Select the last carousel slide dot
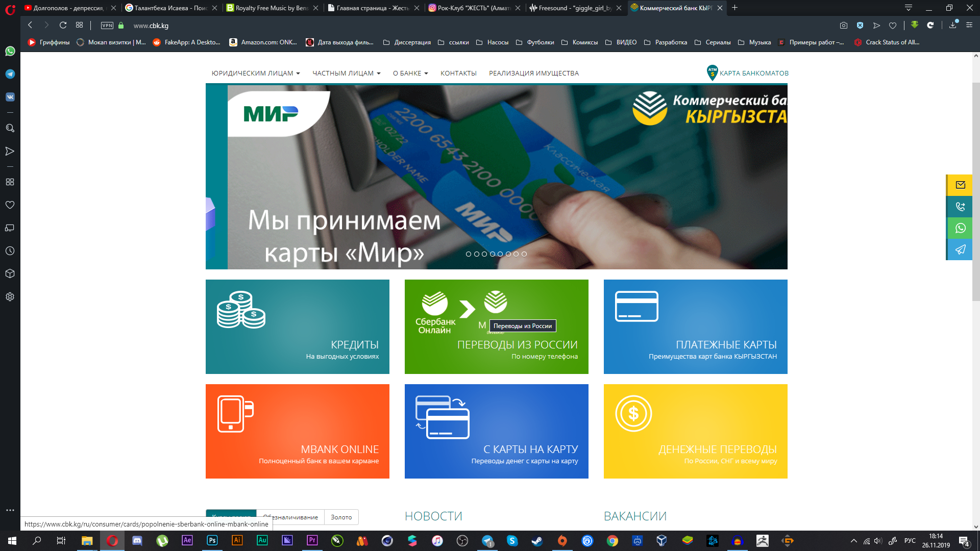Image resolution: width=980 pixels, height=551 pixels. pos(524,254)
